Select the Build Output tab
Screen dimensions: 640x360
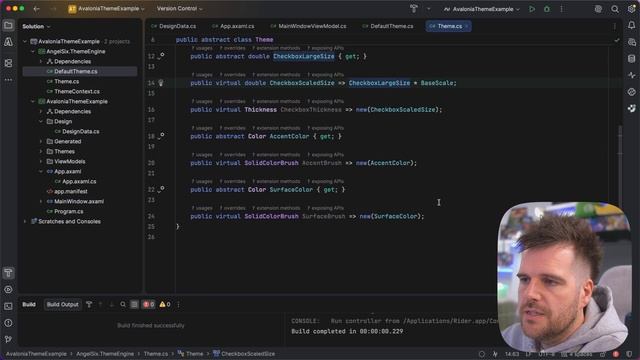[x=62, y=304]
